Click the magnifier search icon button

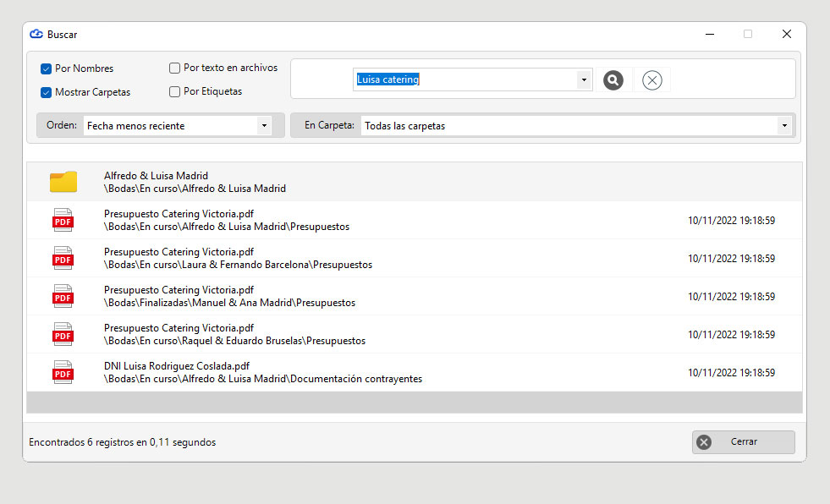pyautogui.click(x=613, y=80)
